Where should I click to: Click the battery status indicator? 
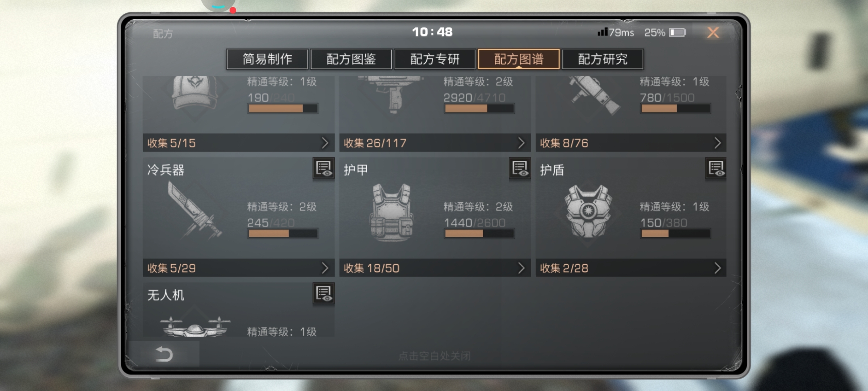click(x=677, y=33)
